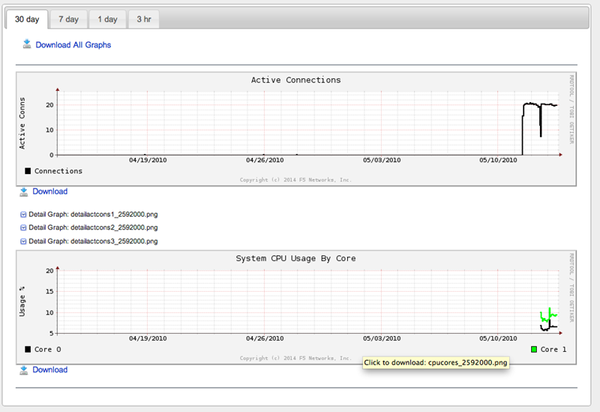Image resolution: width=600 pixels, height=412 pixels.
Task: Open the Download All Graphs link
Action: (x=73, y=45)
